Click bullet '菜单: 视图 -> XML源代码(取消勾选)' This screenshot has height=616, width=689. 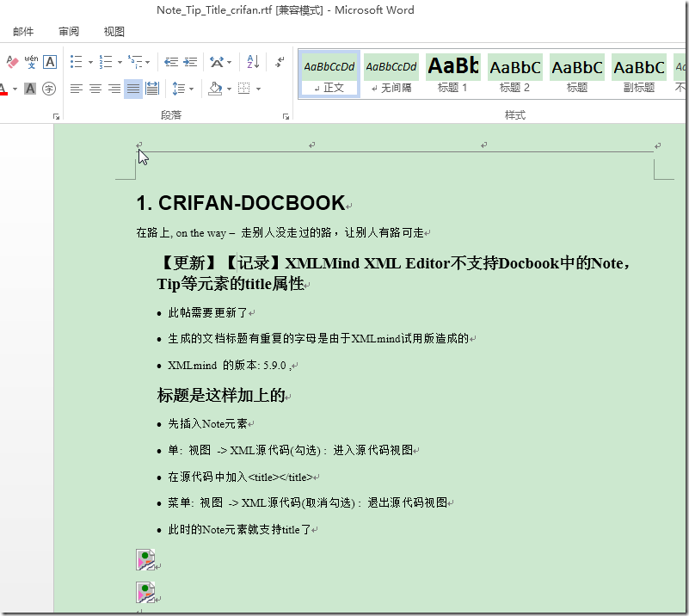point(307,502)
